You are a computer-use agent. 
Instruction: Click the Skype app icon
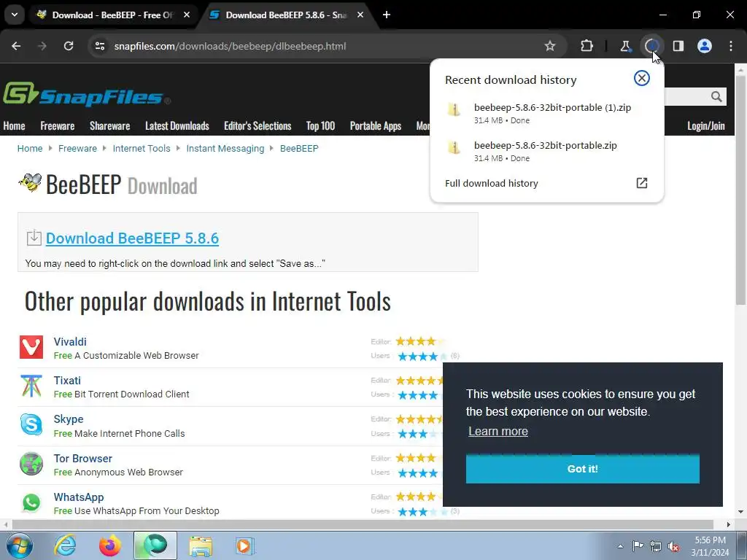click(31, 424)
